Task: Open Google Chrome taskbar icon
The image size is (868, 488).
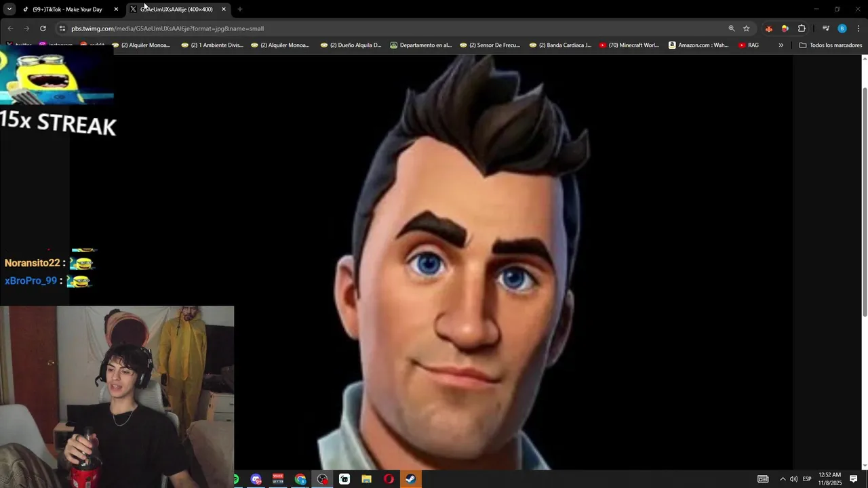Action: [x=300, y=479]
